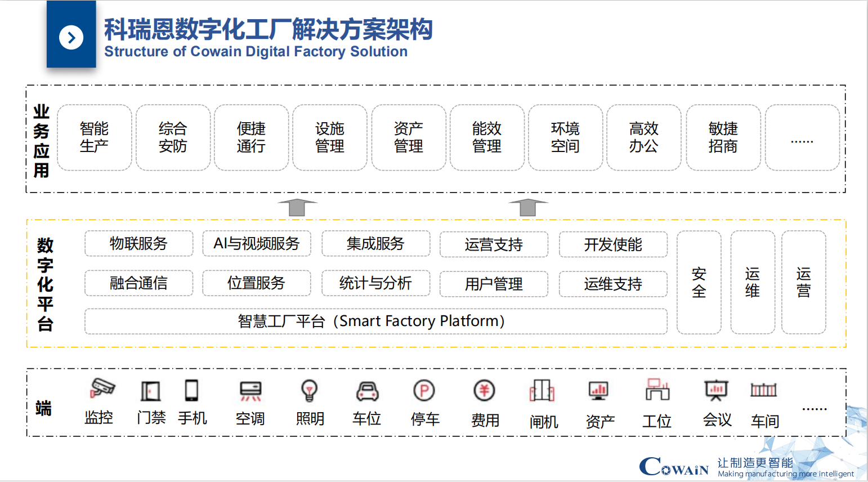Viewport: 868px width, 482px height.
Task: Click the AI与视频服务 platform module
Action: (257, 244)
